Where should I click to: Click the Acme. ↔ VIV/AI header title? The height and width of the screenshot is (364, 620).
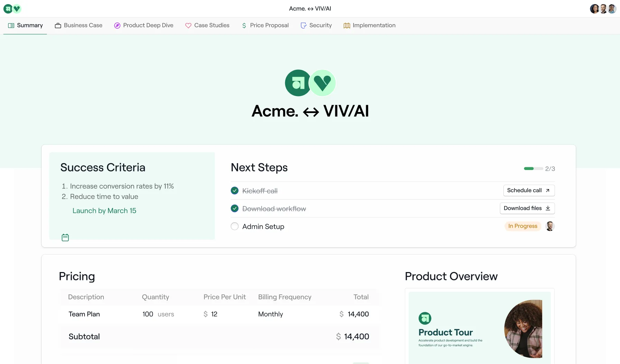[310, 9]
